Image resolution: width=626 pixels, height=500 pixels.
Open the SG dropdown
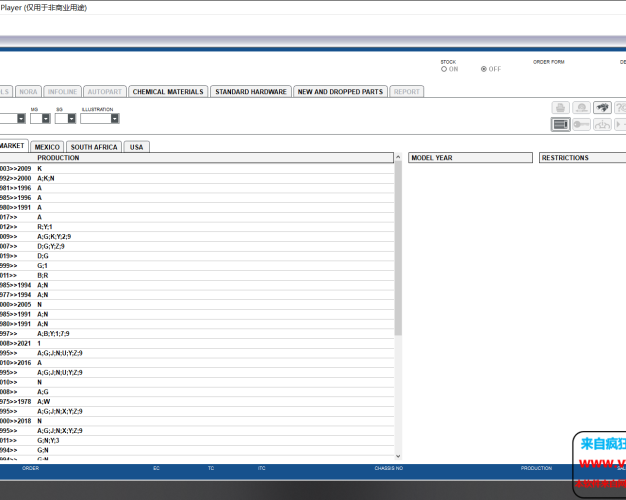[71, 119]
